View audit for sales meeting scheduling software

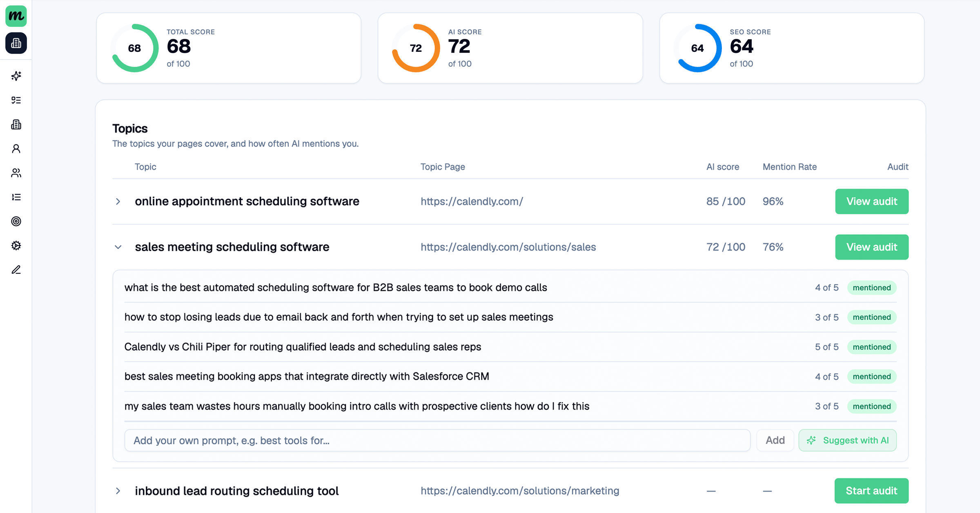click(872, 247)
